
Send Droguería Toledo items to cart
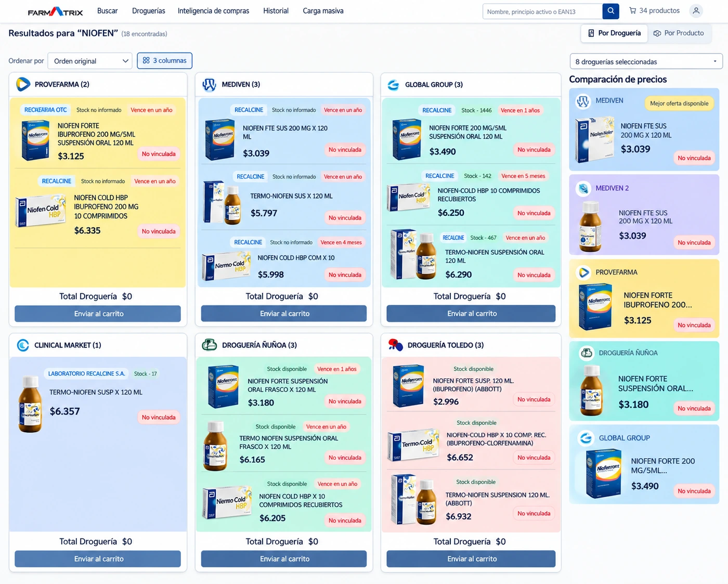(471, 559)
